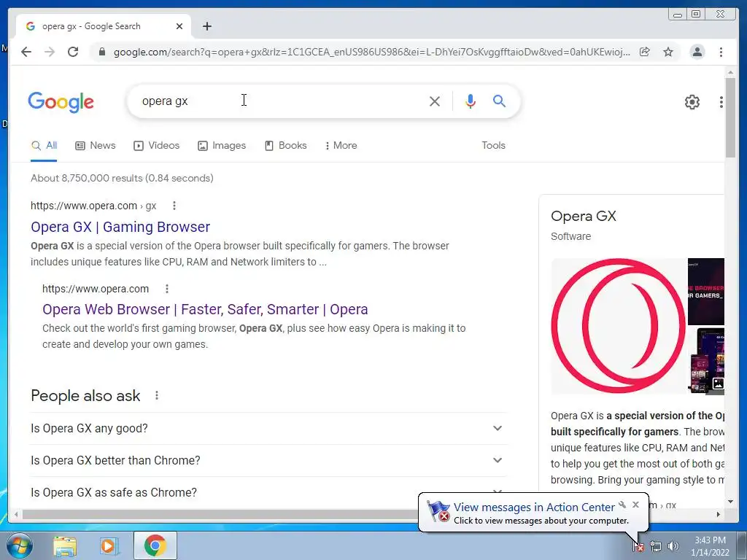
Task: Expand 'Is Opera GX any good?' question
Action: coord(268,428)
